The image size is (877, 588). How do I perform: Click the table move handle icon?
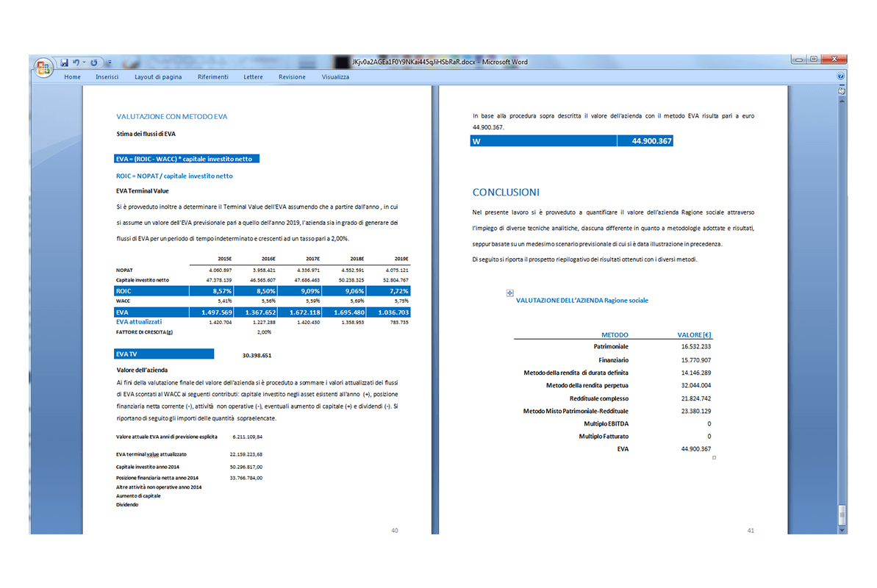point(509,293)
